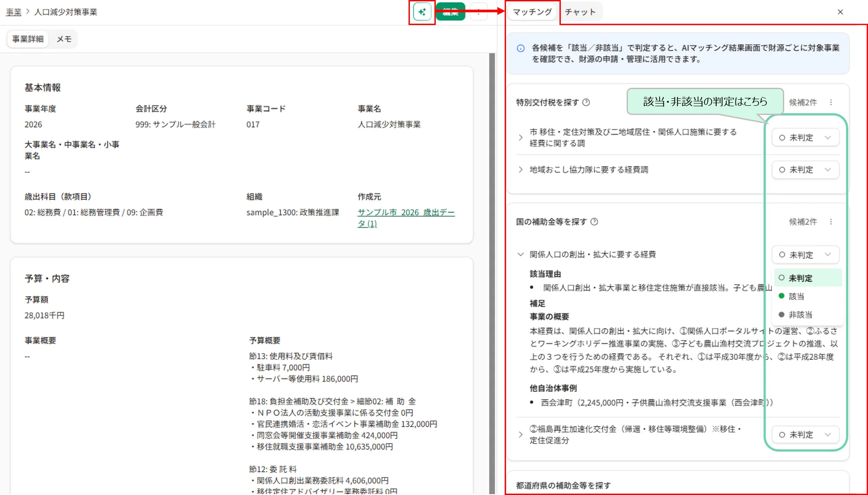Click the sample_1300: 政策推進課 organization text
This screenshot has height=495, width=868.
[293, 212]
